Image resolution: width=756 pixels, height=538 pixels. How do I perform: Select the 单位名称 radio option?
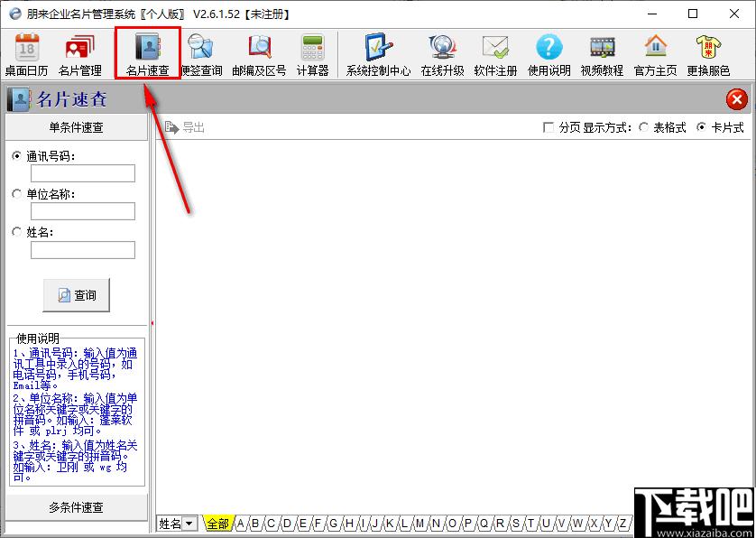click(17, 194)
